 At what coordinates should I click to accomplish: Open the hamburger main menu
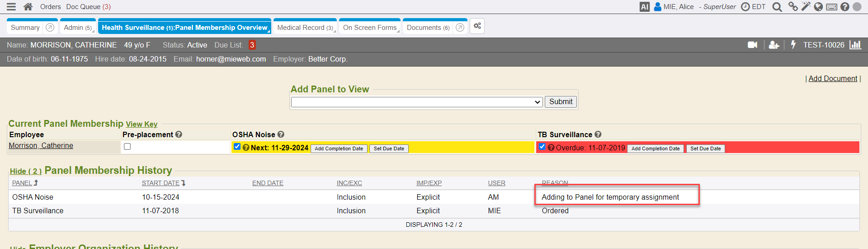[x=11, y=7]
